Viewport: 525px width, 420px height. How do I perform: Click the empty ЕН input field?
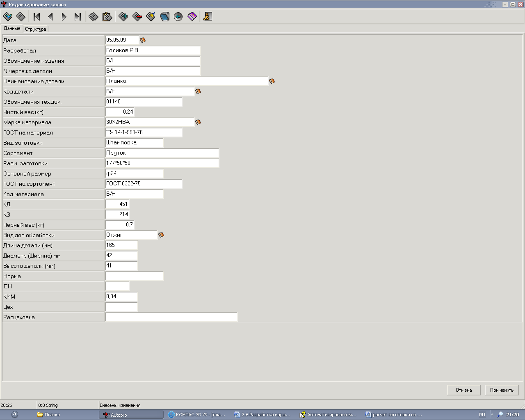(117, 286)
